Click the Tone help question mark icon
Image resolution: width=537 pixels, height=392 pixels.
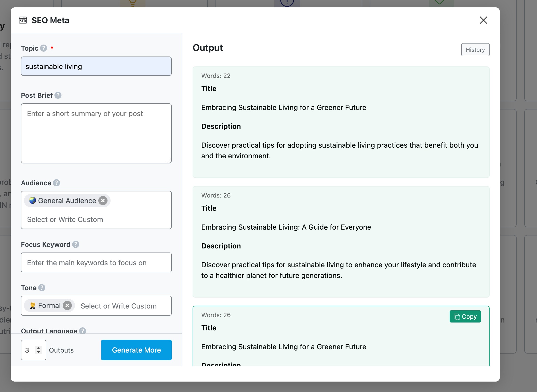pos(42,288)
